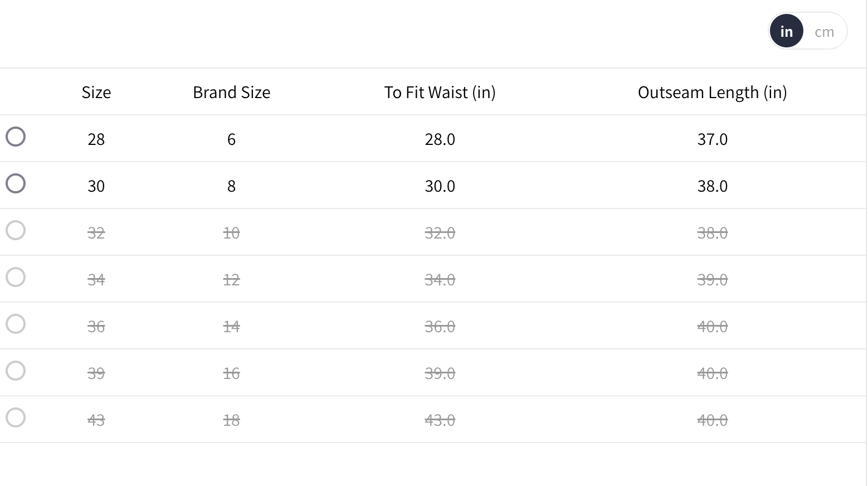This screenshot has height=486, width=868.
Task: Click the disabled size 43 radio button
Action: pyautogui.click(x=16, y=417)
